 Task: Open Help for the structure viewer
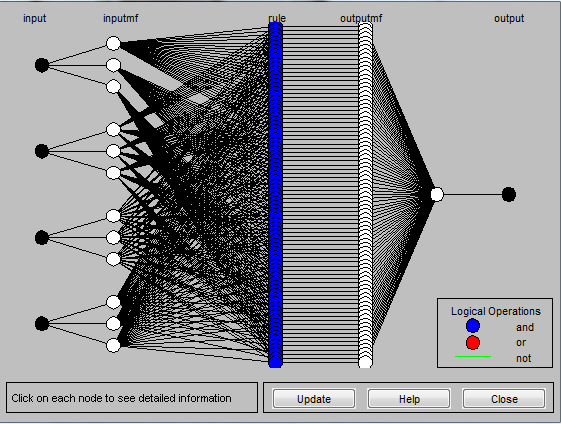pyautogui.click(x=409, y=399)
